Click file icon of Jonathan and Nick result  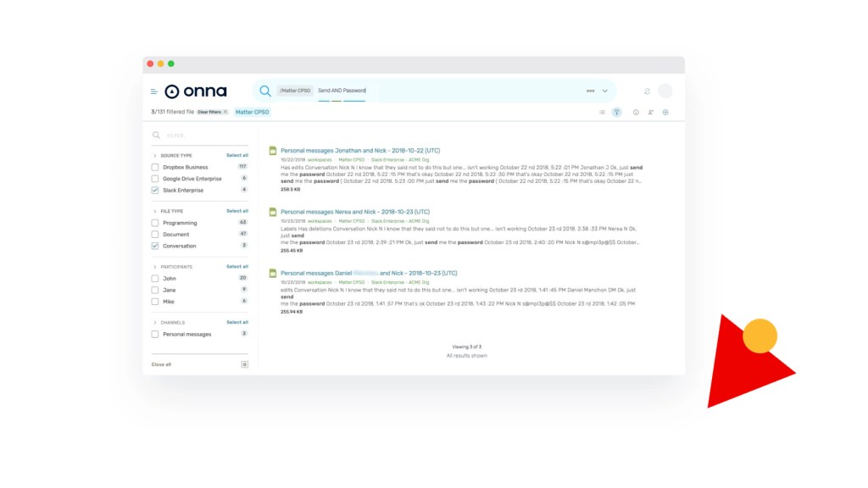273,151
